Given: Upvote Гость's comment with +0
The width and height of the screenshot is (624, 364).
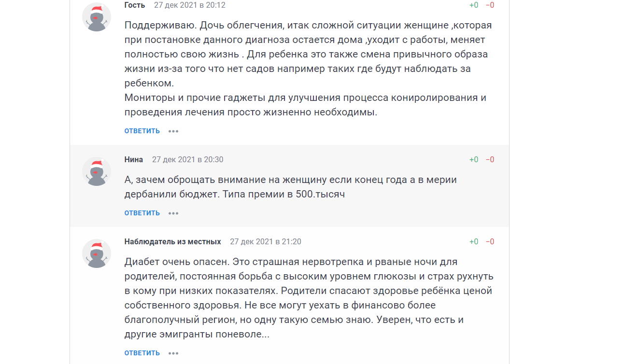Looking at the screenshot, I should tap(474, 5).
